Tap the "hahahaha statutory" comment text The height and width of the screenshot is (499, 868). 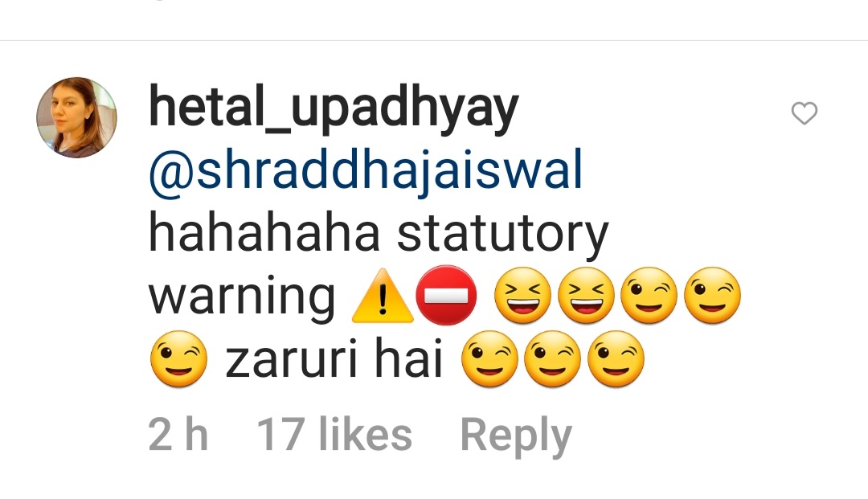pyautogui.click(x=379, y=235)
